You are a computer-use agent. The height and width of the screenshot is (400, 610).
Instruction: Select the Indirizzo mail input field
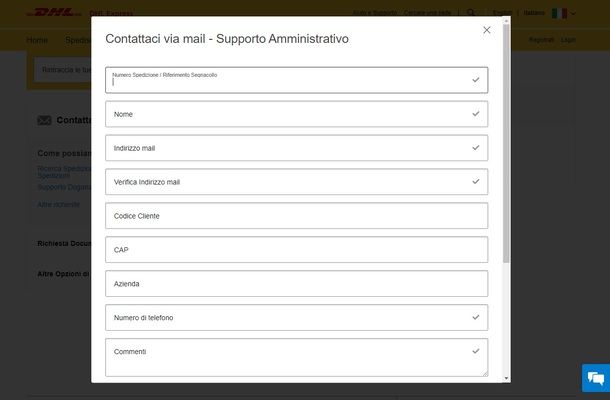296,148
